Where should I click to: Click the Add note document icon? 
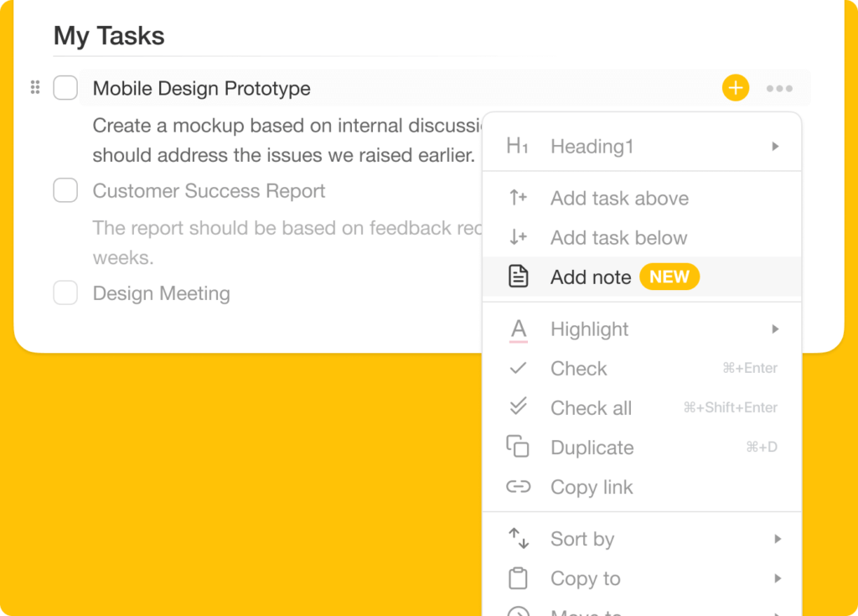tap(519, 277)
